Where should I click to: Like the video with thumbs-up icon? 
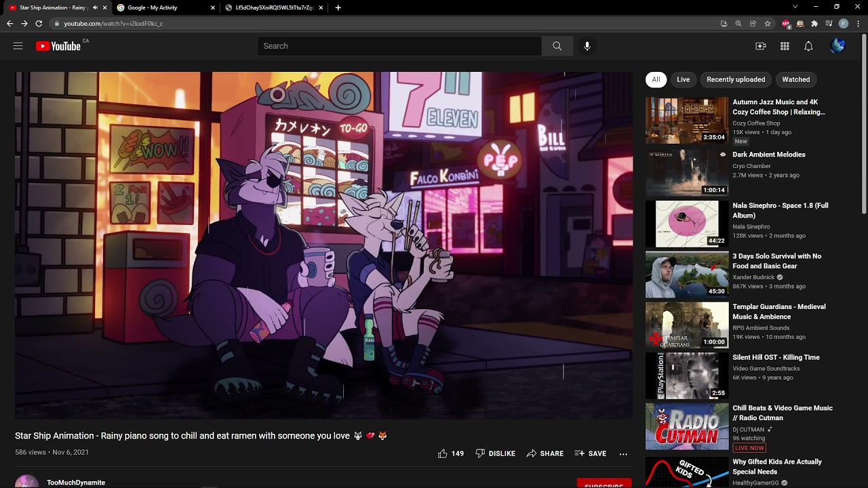coord(443,453)
